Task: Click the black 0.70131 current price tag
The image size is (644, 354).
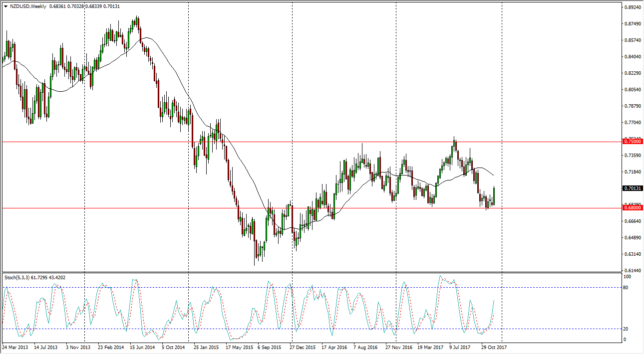Action: 633,188
